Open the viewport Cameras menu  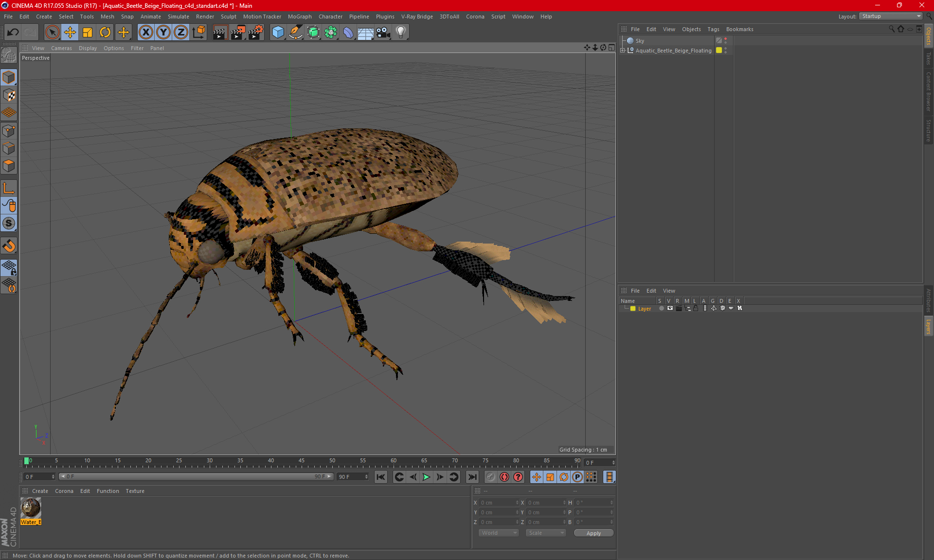(x=61, y=48)
